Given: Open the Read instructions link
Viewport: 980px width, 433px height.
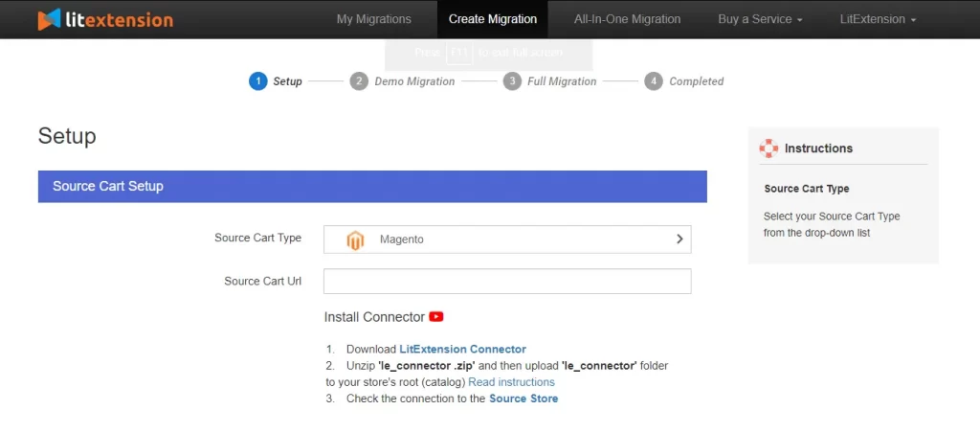Looking at the screenshot, I should click(x=511, y=381).
